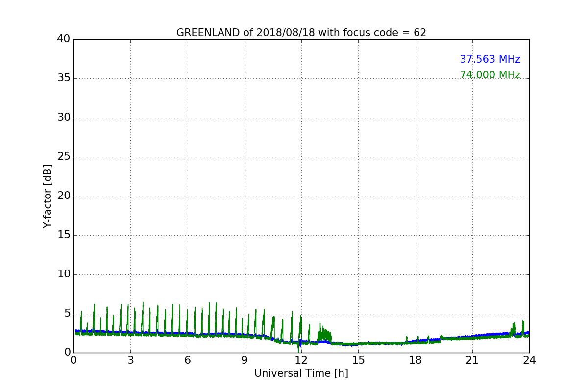The image size is (588, 392).
Task: Select the green 74.000 MHz legend label
Action: tap(490, 75)
